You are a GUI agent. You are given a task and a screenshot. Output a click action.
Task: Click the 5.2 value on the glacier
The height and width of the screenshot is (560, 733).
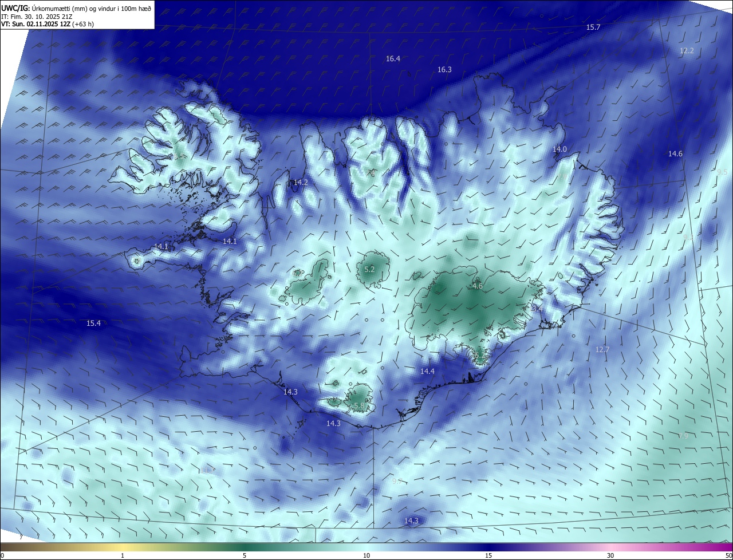[369, 269]
